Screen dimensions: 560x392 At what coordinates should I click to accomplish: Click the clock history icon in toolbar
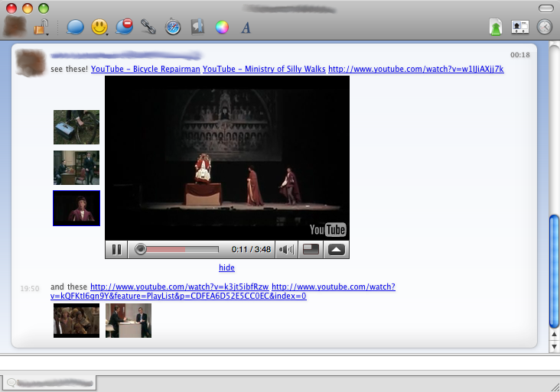[545, 27]
